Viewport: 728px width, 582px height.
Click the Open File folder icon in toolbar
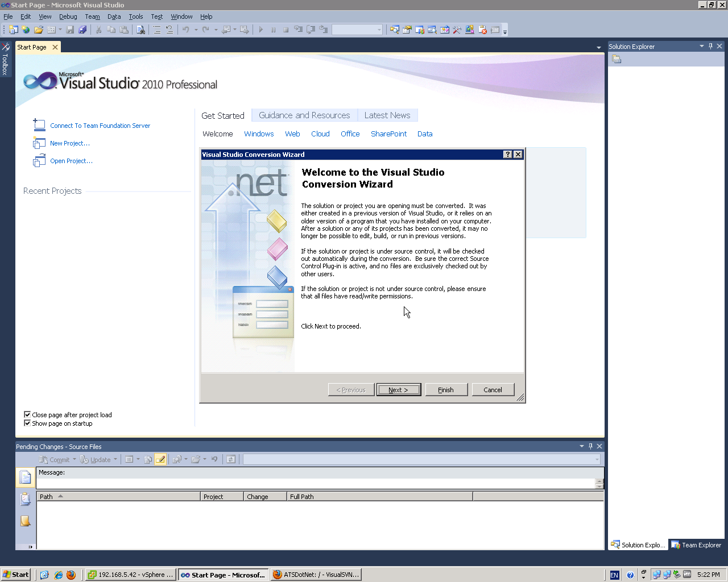(x=38, y=30)
